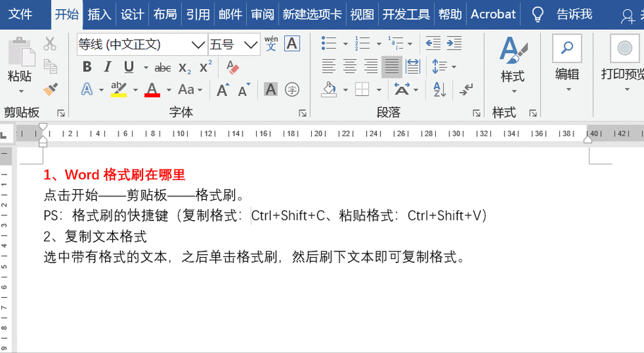Open the Styles gallery button
Viewport: 644px width, 353px height.
(513, 64)
